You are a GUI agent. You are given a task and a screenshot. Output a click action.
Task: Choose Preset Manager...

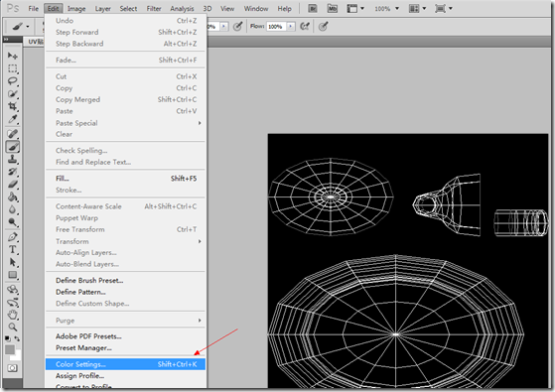point(125,347)
